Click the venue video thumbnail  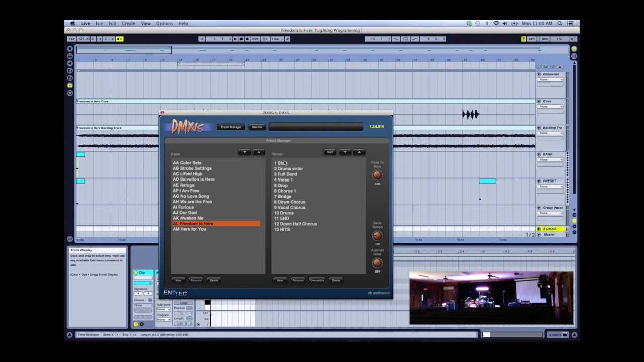point(491,298)
